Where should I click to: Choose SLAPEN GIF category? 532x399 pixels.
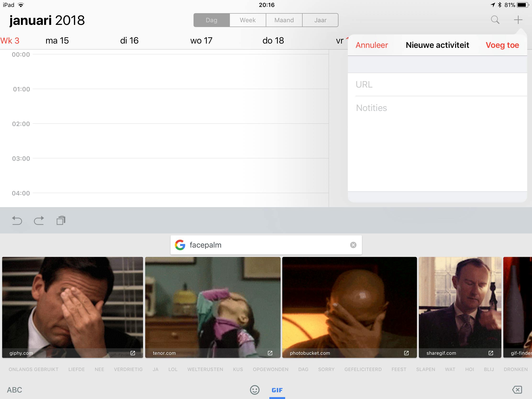(426, 369)
